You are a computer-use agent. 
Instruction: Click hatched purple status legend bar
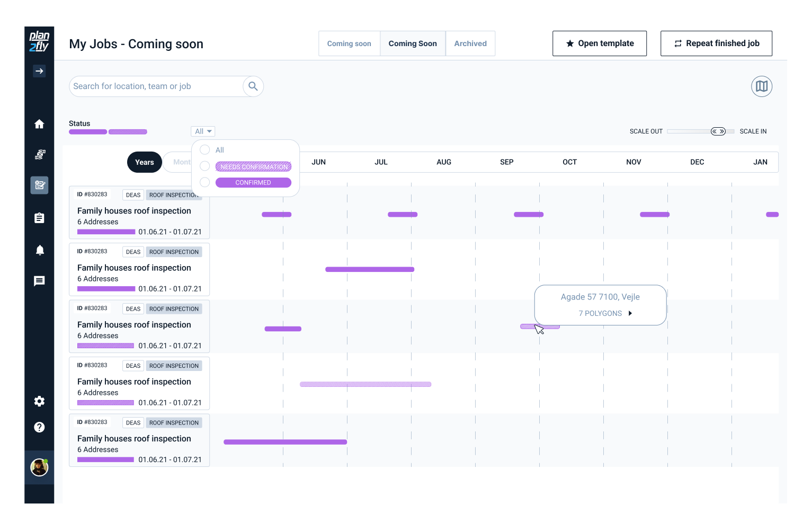[x=128, y=132]
